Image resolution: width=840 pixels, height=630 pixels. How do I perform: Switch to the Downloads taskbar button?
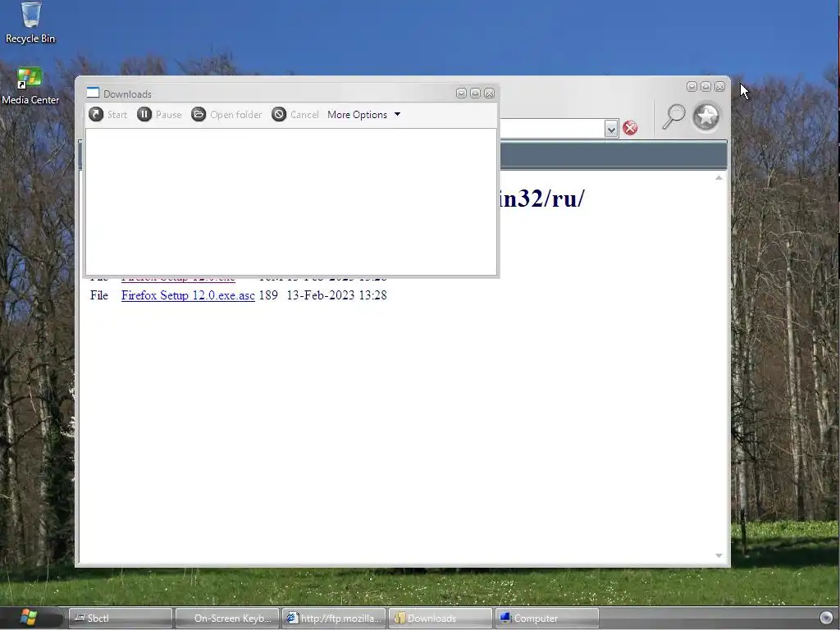[x=441, y=619]
